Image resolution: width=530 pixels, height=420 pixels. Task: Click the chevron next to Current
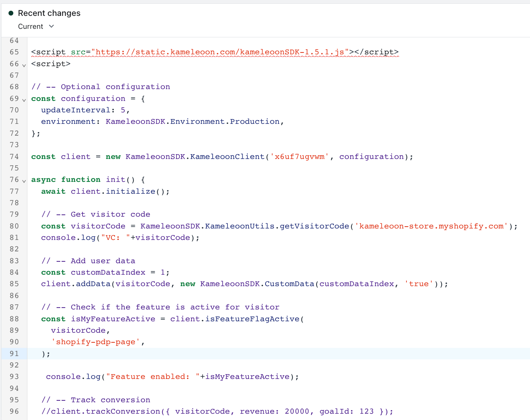coord(51,26)
